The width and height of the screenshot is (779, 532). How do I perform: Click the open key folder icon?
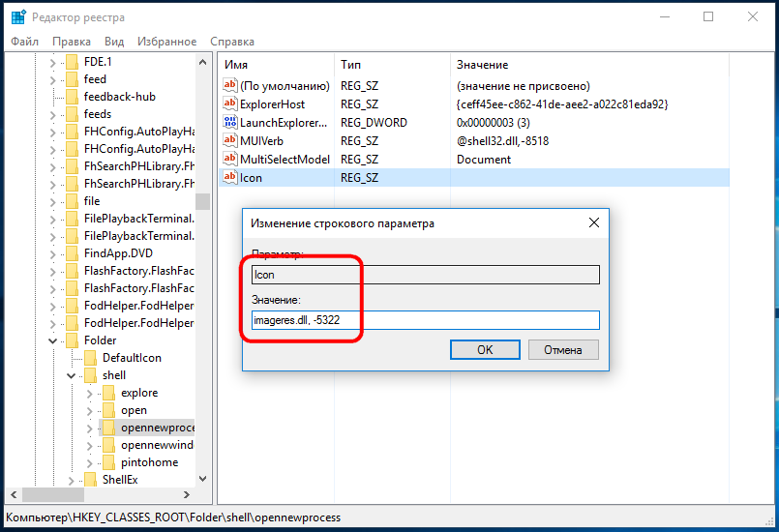(108, 410)
